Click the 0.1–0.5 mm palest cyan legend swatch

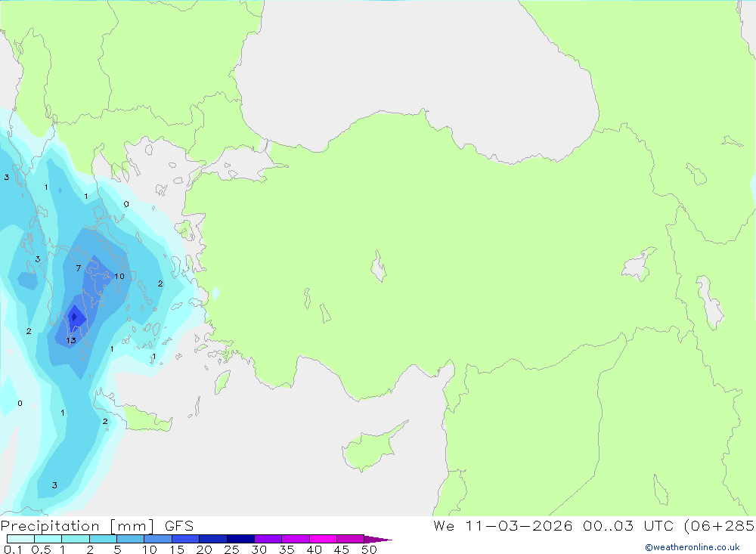(x=20, y=539)
